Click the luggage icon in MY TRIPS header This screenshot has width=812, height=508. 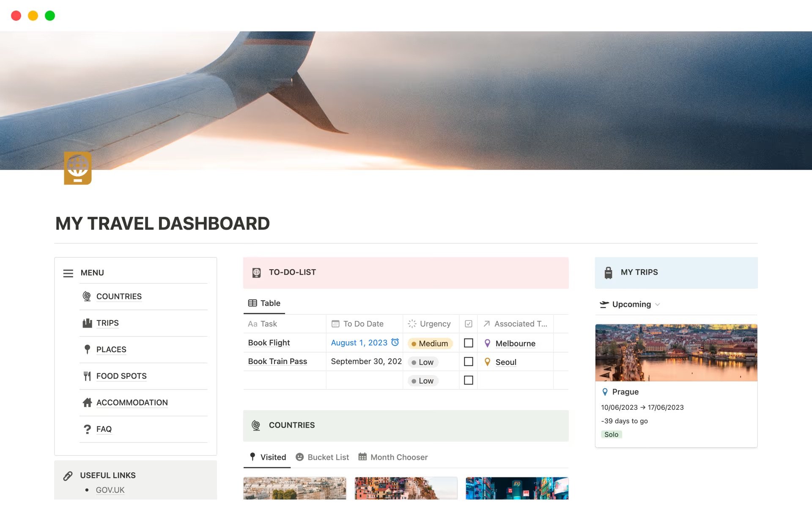click(x=608, y=272)
